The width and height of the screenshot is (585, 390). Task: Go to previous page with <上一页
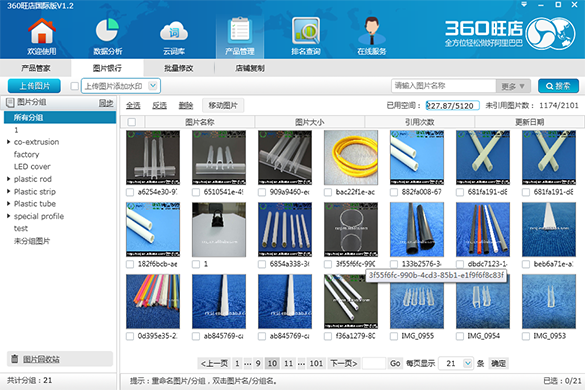point(214,363)
